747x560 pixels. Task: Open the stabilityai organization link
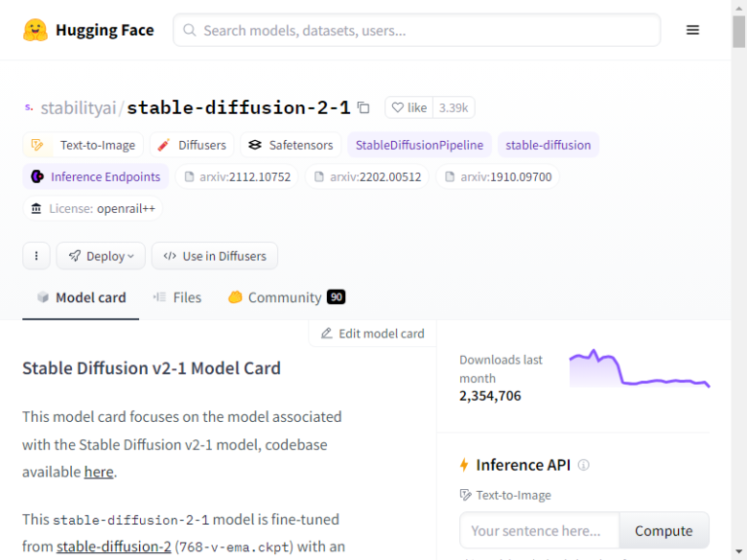(78, 108)
